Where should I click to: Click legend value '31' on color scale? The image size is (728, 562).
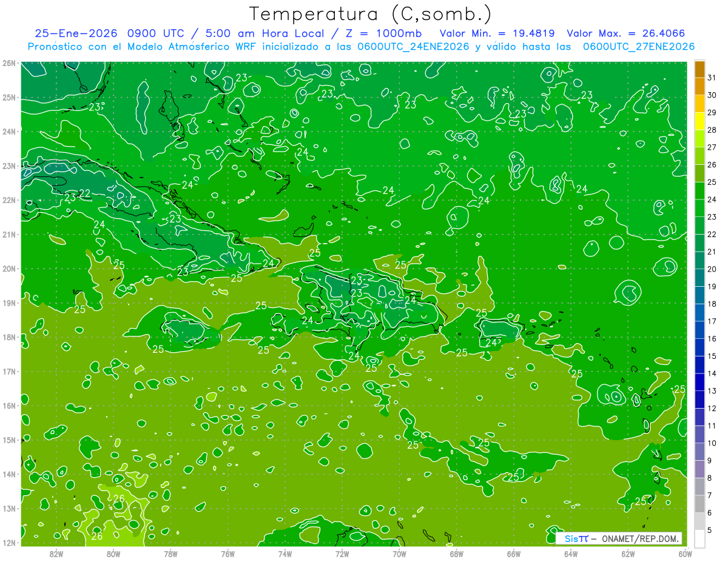pyautogui.click(x=712, y=78)
